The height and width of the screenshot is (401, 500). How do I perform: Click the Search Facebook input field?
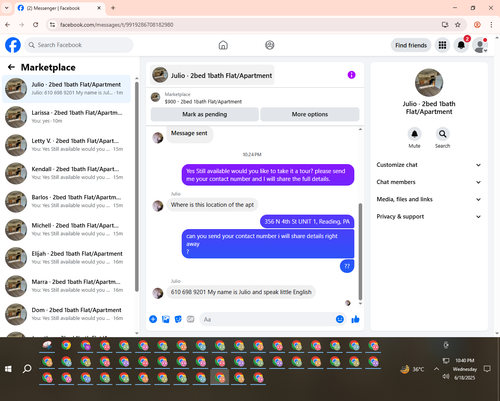(x=79, y=45)
